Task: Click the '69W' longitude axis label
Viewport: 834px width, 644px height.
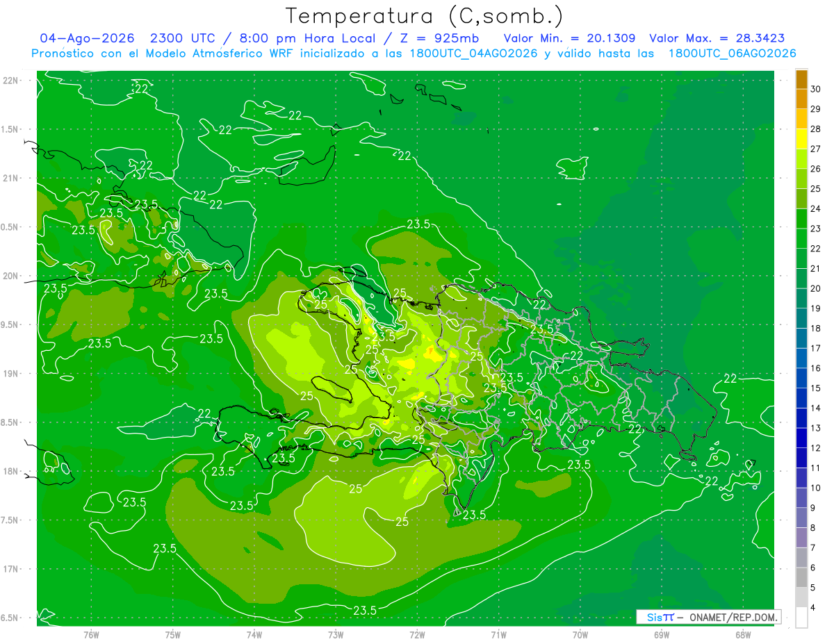Action: pos(662,634)
